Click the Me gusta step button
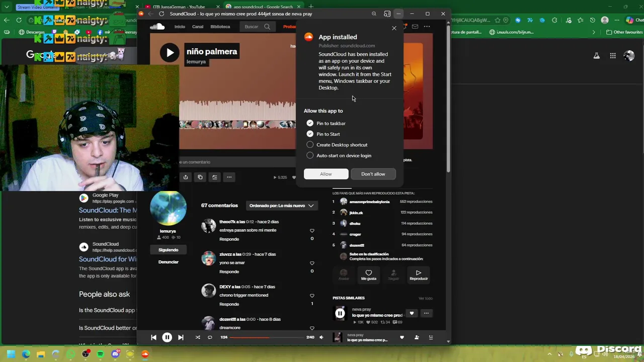Image resolution: width=644 pixels, height=362 pixels. [368, 275]
